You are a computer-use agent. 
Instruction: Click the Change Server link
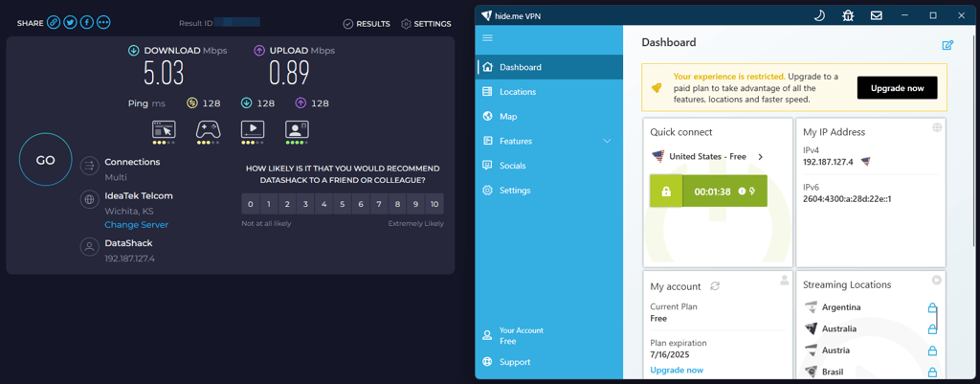pyautogui.click(x=136, y=224)
